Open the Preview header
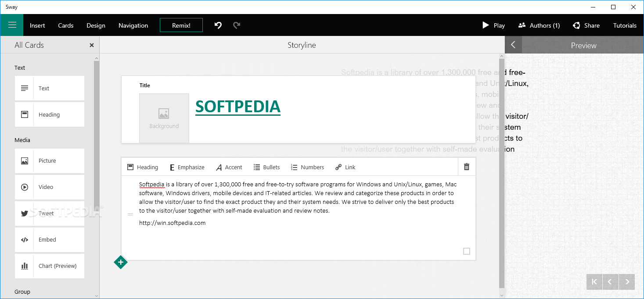 click(583, 45)
